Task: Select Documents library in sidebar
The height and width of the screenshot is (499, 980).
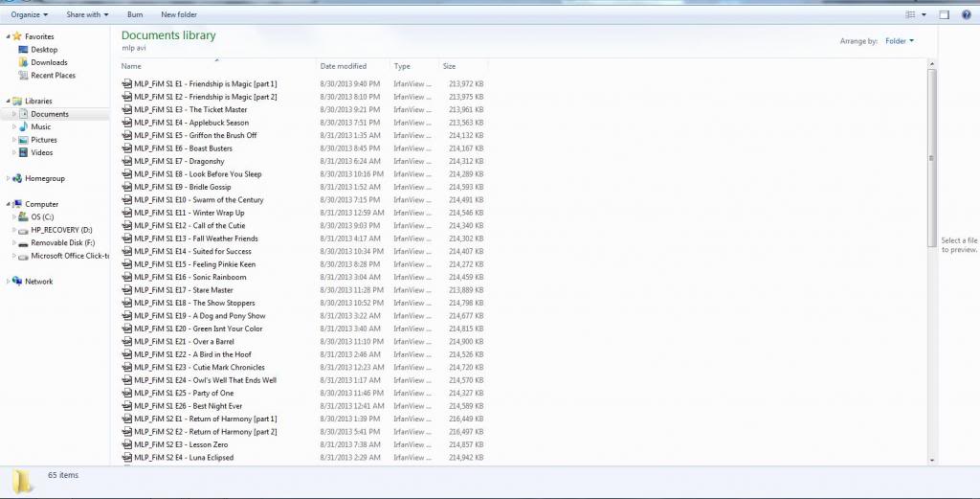Action: point(50,114)
